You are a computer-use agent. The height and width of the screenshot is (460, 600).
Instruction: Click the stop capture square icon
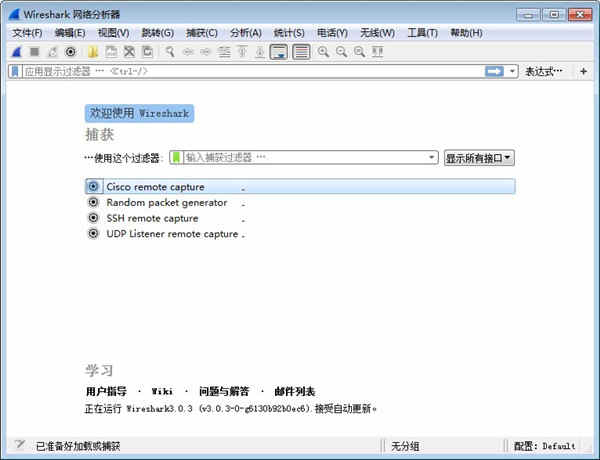(34, 52)
